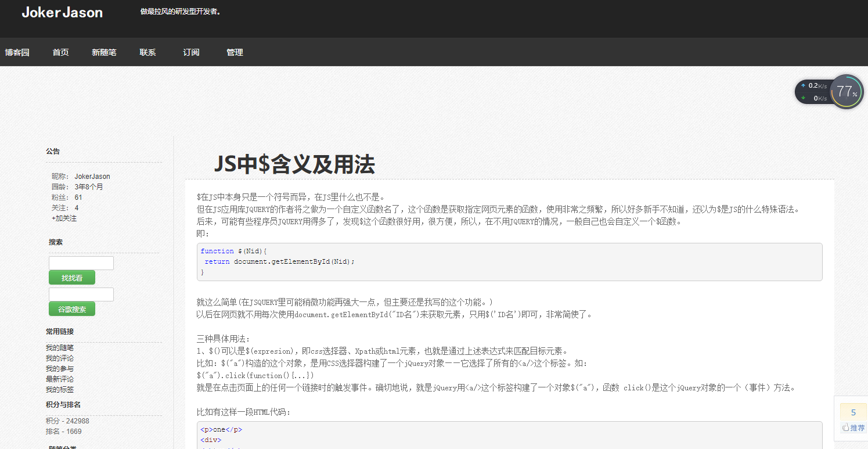
Task: Open the following count 4 link
Action: (77, 208)
